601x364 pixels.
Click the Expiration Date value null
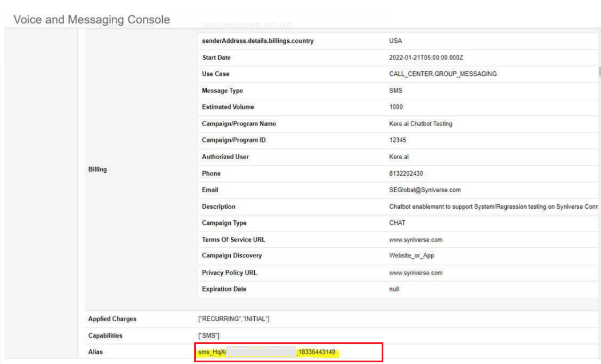click(x=395, y=289)
